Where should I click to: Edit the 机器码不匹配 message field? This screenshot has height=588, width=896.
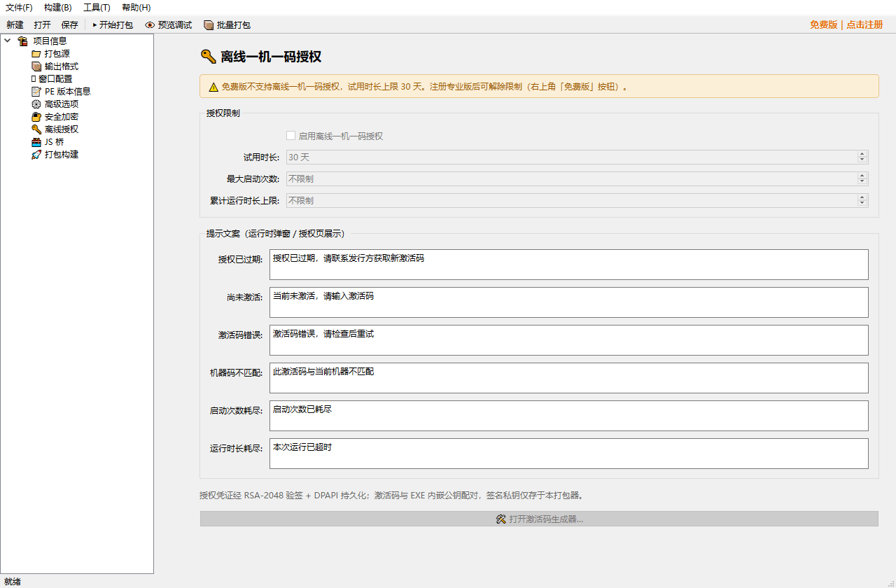(569, 378)
